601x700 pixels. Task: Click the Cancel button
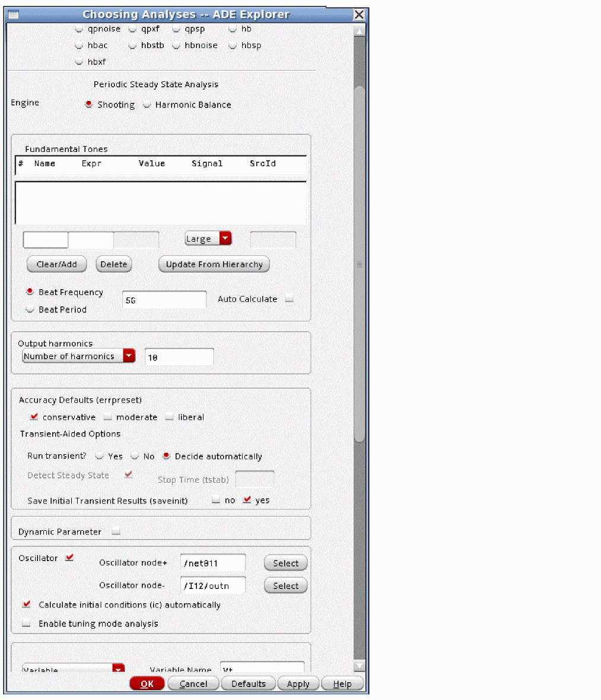pos(193,683)
